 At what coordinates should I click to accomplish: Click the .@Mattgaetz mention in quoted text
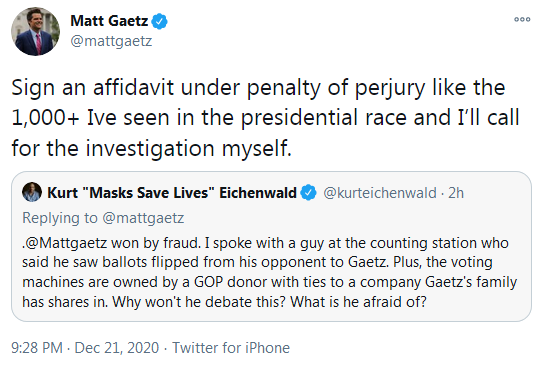65,243
